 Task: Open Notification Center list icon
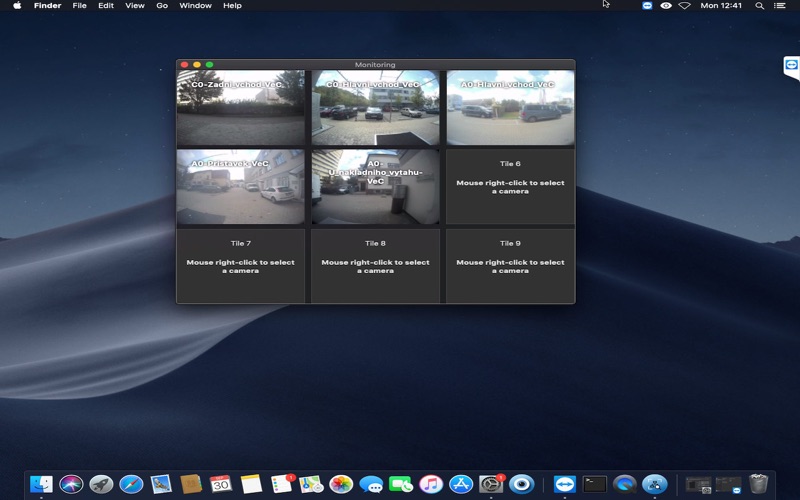coord(780,6)
